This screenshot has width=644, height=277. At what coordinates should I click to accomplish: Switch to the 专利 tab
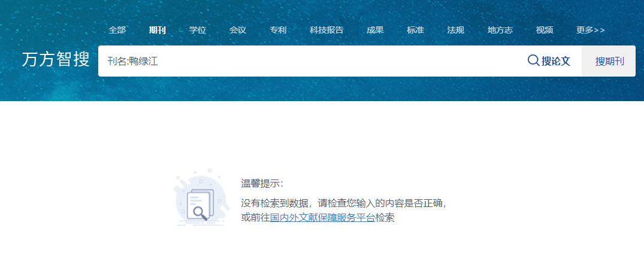(278, 30)
